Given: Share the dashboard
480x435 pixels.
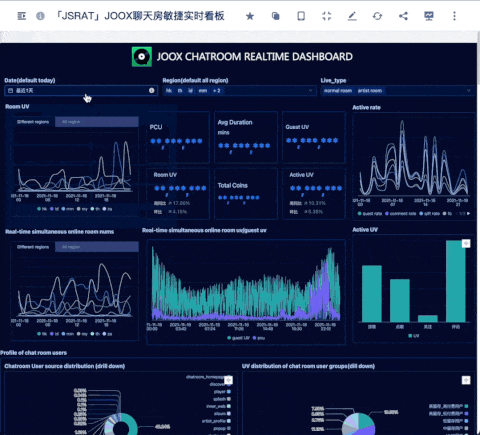Looking at the screenshot, I should click(x=403, y=16).
